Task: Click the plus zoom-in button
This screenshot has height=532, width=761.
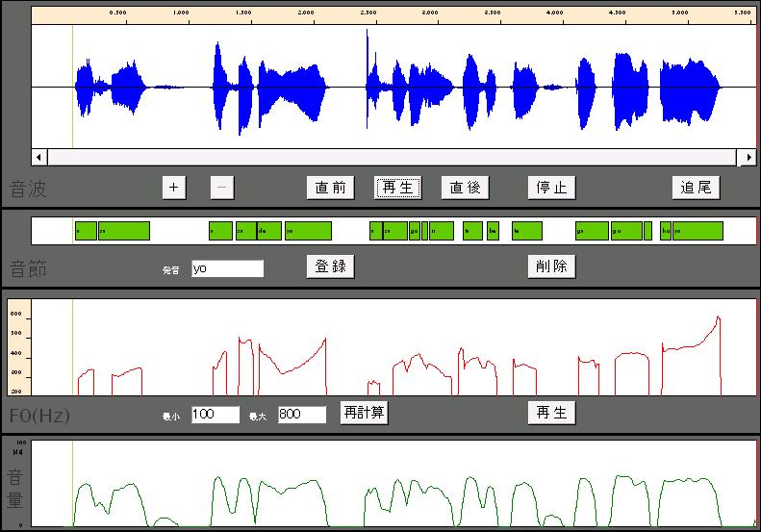Action: coord(174,188)
